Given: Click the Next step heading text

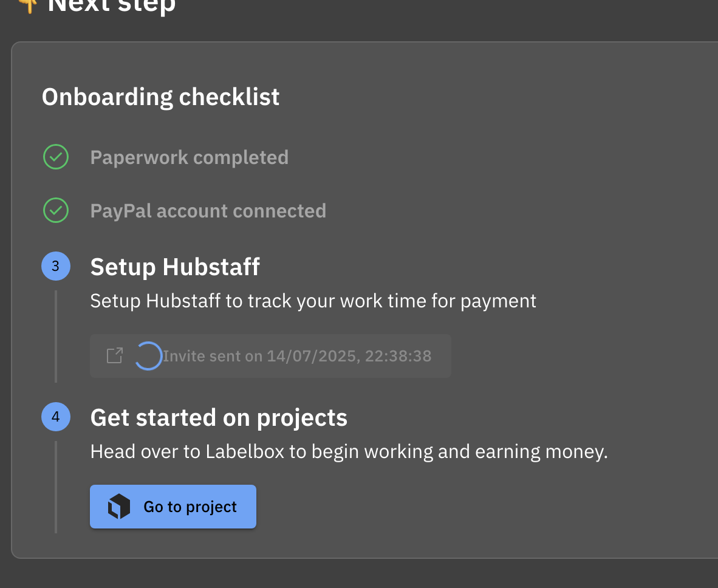Looking at the screenshot, I should (112, 6).
